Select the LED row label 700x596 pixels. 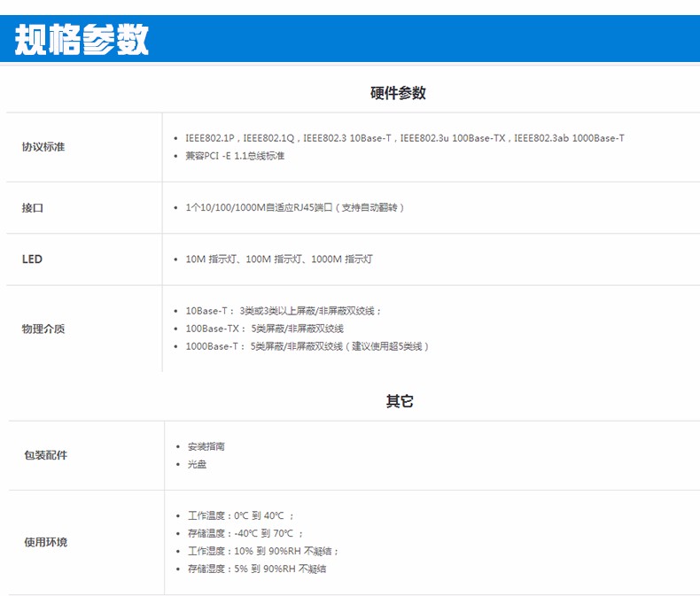click(x=32, y=259)
